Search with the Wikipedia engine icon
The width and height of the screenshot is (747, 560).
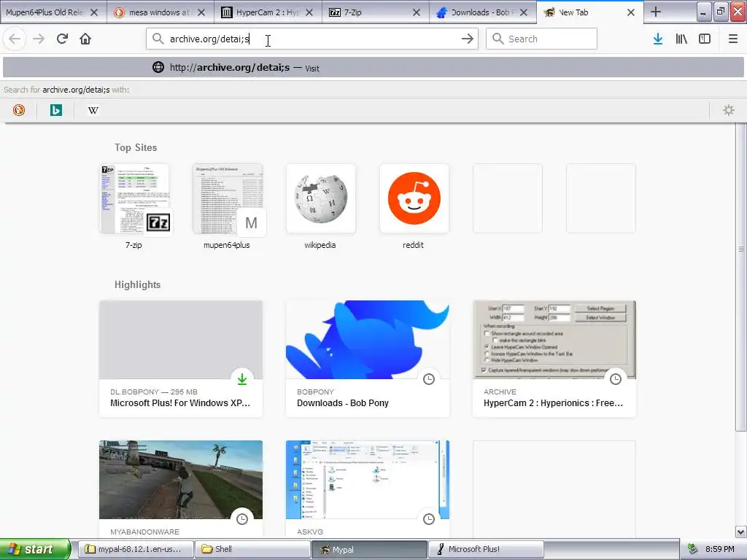(x=93, y=110)
